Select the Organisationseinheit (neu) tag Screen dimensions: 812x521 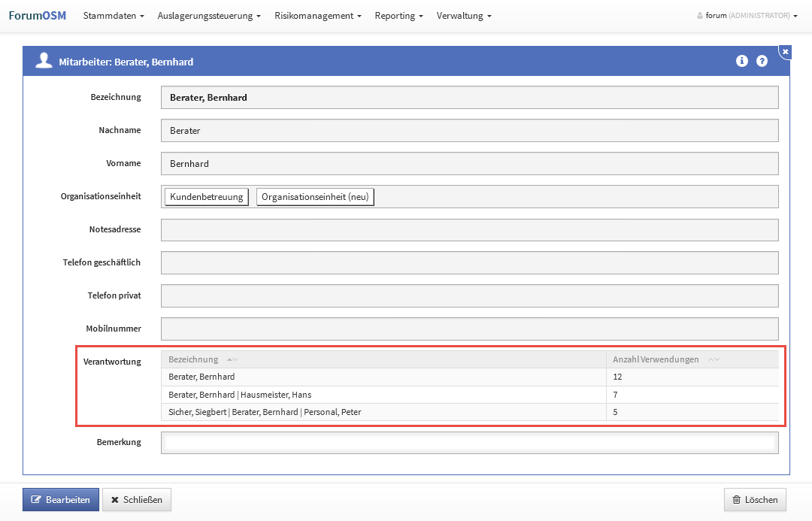coord(315,197)
